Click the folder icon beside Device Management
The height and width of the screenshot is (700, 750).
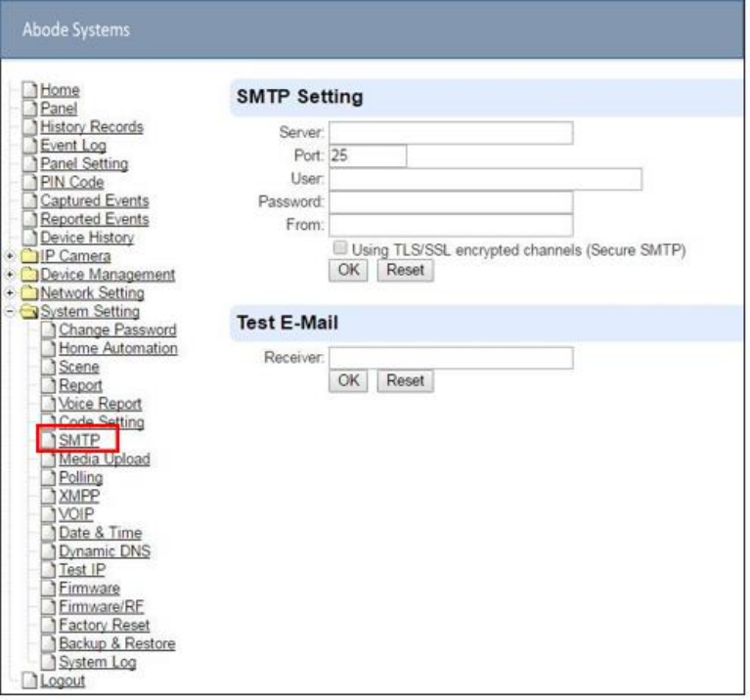pos(29,275)
